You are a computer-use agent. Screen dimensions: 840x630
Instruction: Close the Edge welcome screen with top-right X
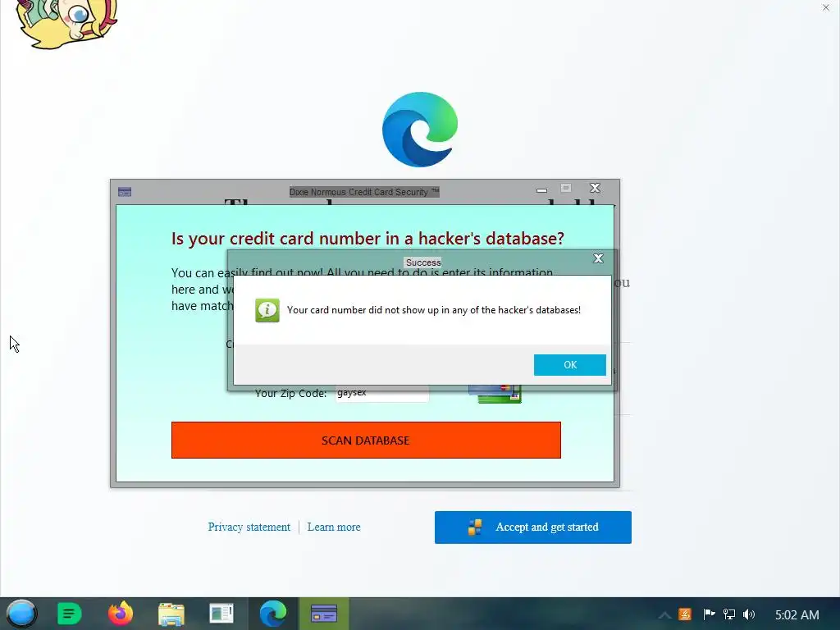[x=825, y=7]
